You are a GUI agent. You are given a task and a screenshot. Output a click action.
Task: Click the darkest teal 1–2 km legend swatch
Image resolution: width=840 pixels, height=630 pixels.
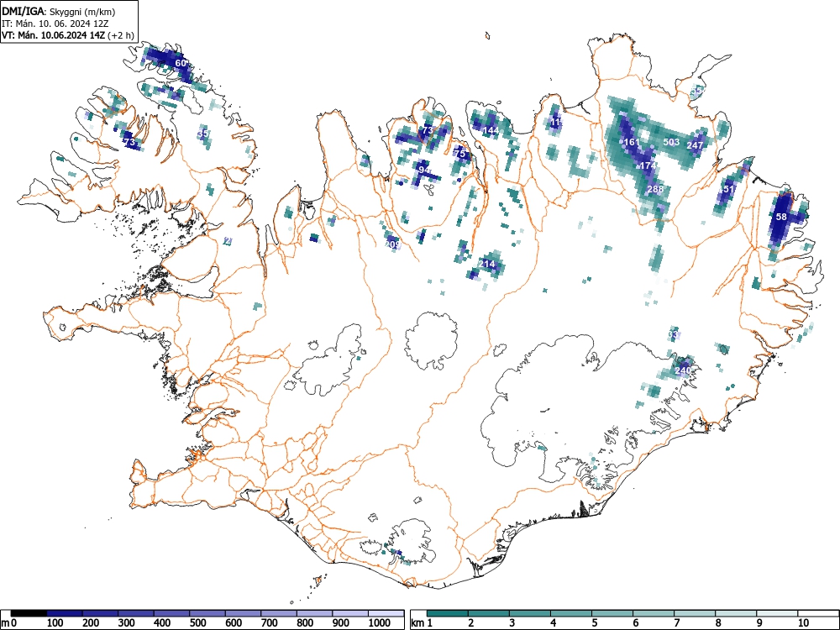(x=448, y=613)
